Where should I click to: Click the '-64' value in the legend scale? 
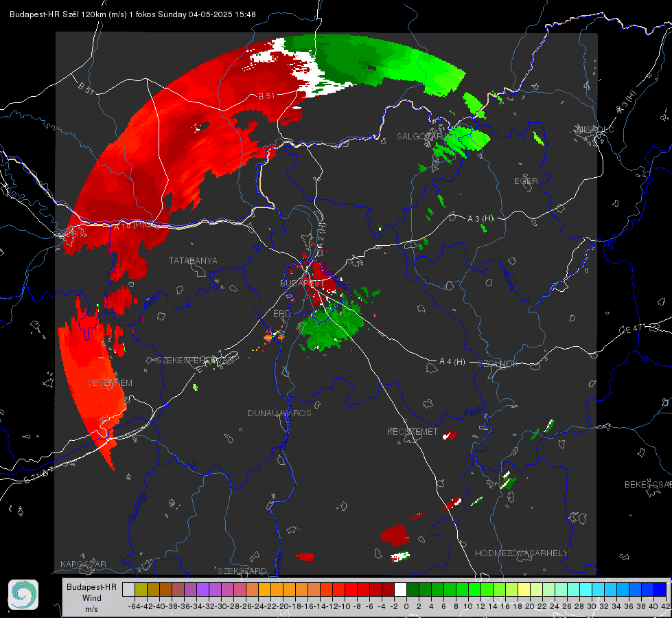pyautogui.click(x=134, y=606)
